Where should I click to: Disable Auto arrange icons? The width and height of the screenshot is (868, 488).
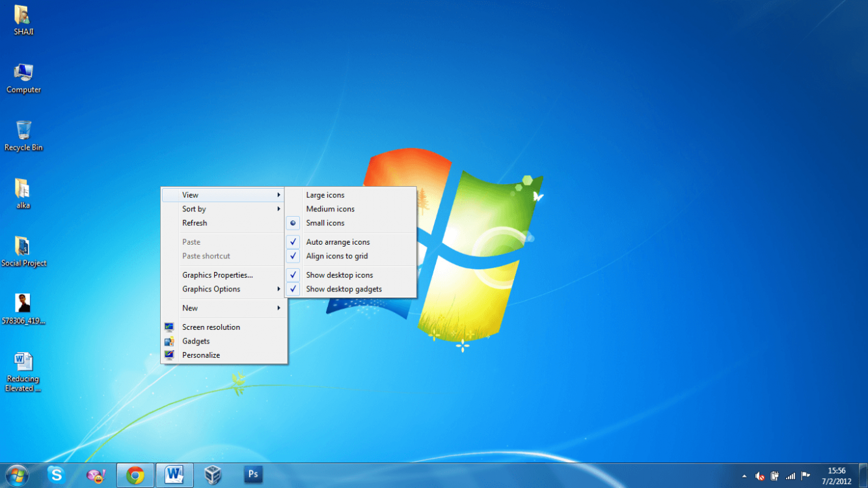click(x=338, y=242)
